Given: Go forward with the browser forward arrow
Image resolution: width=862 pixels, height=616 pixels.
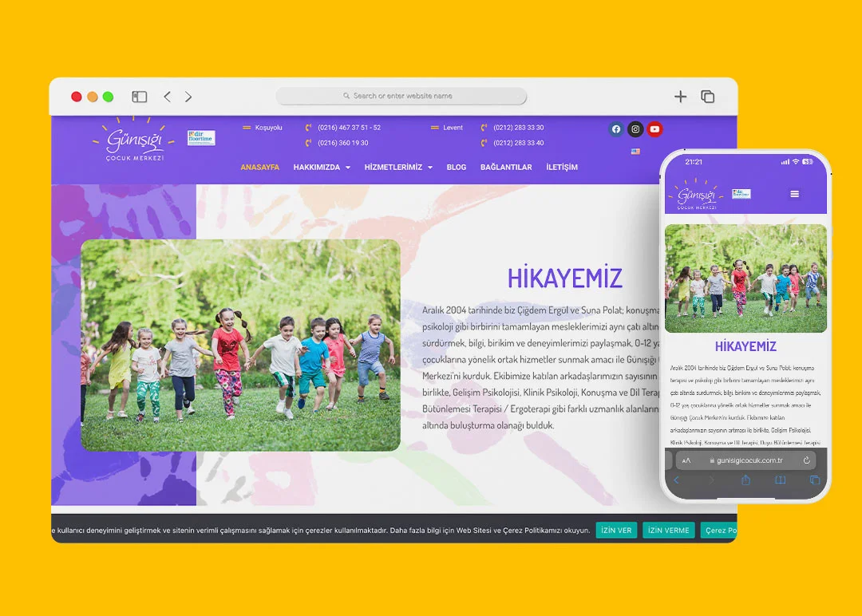Looking at the screenshot, I should [188, 97].
